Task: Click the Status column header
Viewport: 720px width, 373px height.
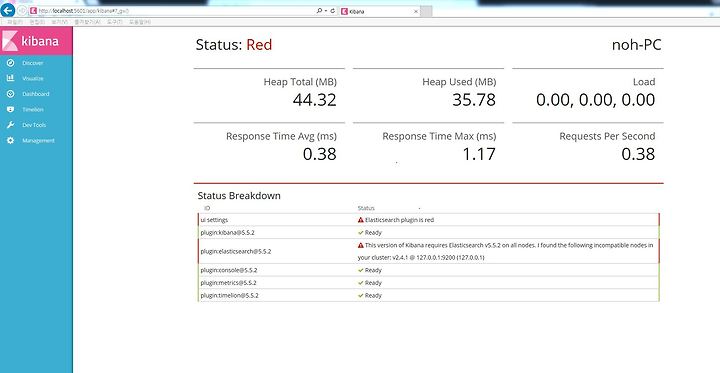Action: click(x=366, y=208)
